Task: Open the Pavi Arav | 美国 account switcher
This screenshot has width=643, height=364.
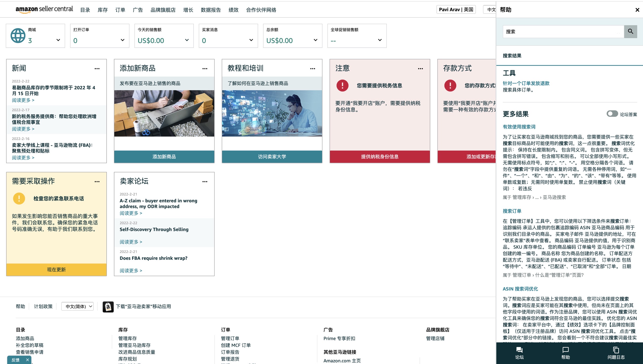Action: pos(456,9)
